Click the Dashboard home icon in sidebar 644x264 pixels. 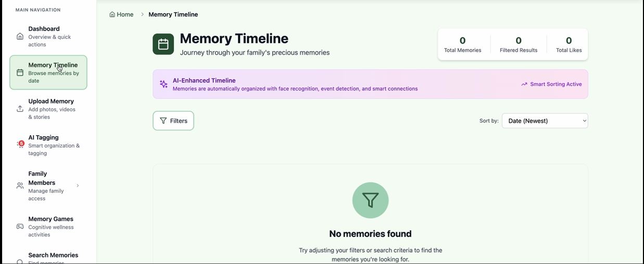[x=20, y=36]
